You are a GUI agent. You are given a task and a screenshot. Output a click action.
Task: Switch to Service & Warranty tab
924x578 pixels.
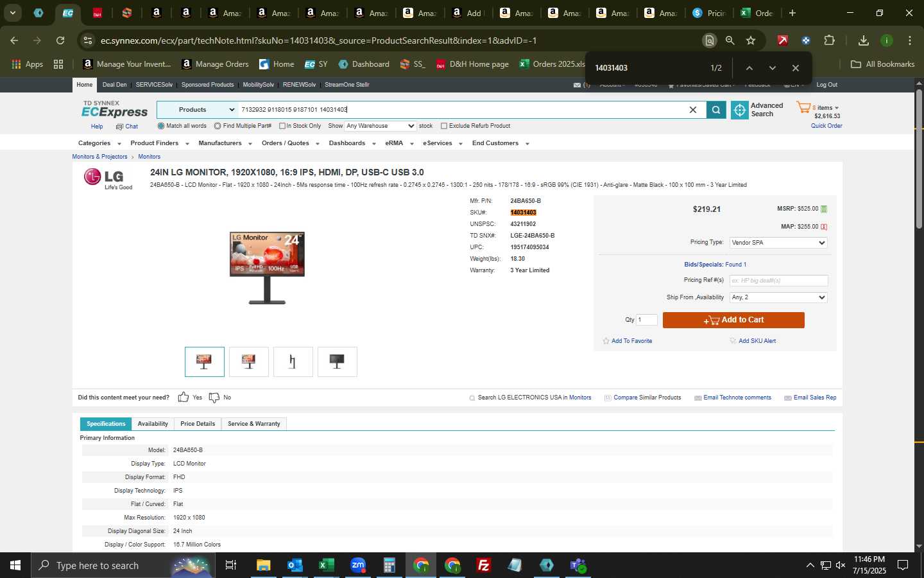point(254,424)
